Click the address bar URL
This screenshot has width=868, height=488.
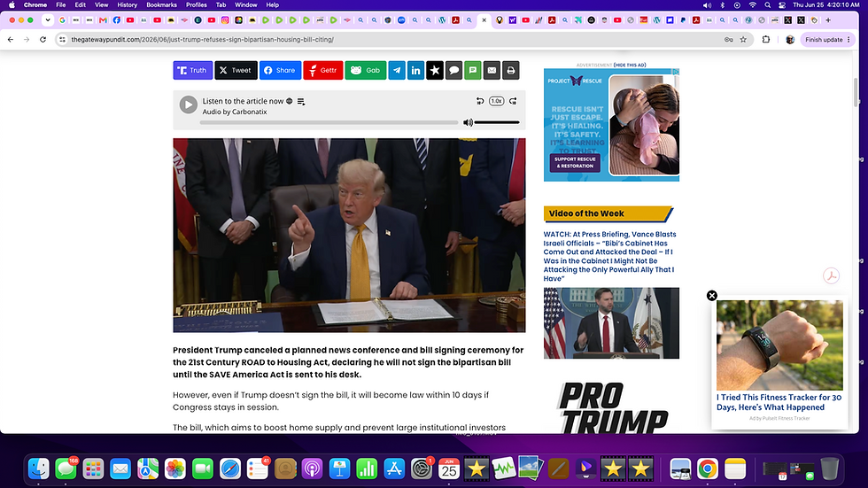coord(202,39)
